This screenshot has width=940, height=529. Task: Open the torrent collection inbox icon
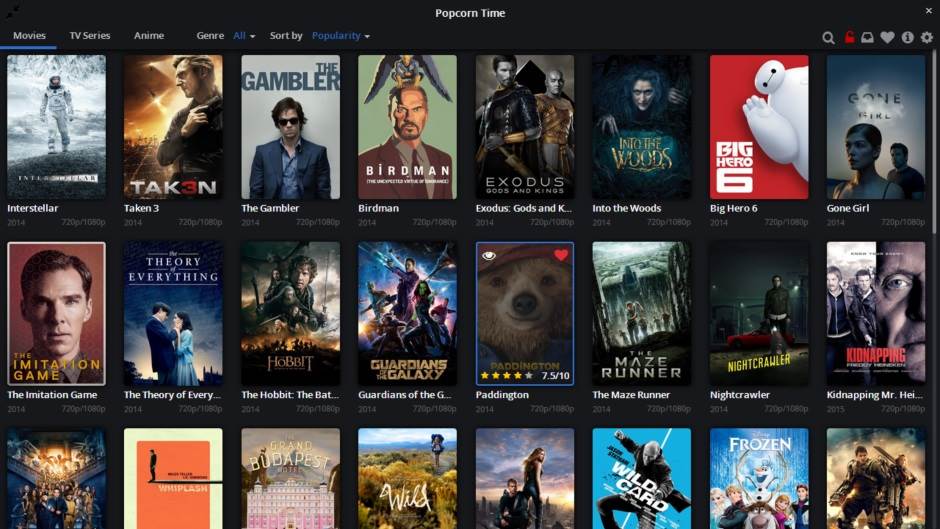pyautogui.click(x=868, y=37)
